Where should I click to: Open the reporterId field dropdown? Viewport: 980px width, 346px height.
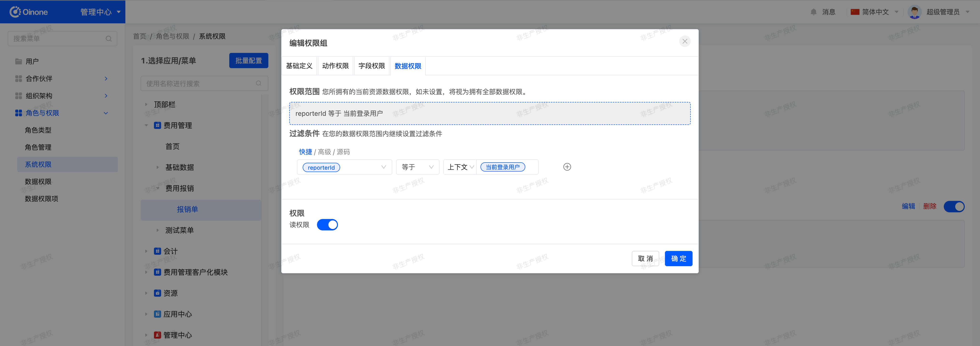click(x=383, y=167)
